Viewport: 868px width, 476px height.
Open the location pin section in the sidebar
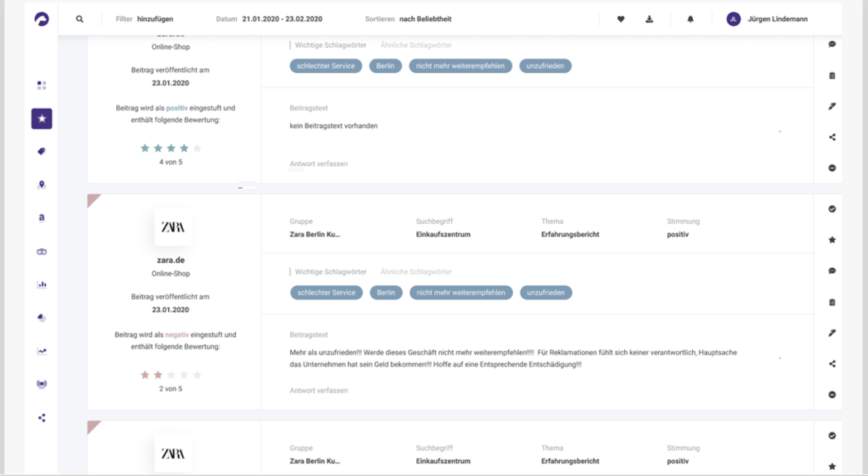click(41, 183)
